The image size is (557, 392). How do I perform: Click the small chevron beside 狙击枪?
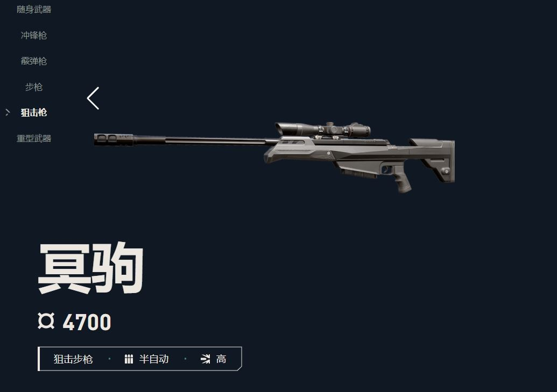point(8,112)
